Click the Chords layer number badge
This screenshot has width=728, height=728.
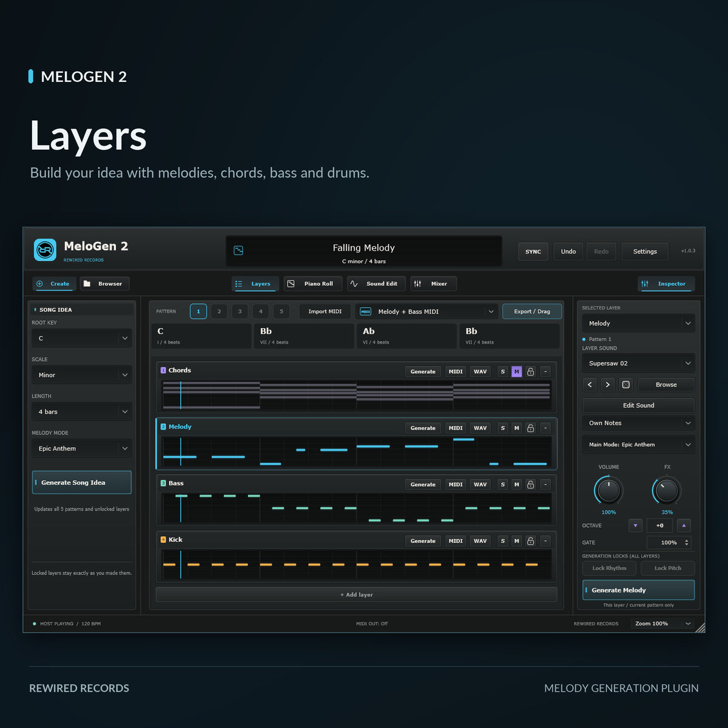point(163,370)
